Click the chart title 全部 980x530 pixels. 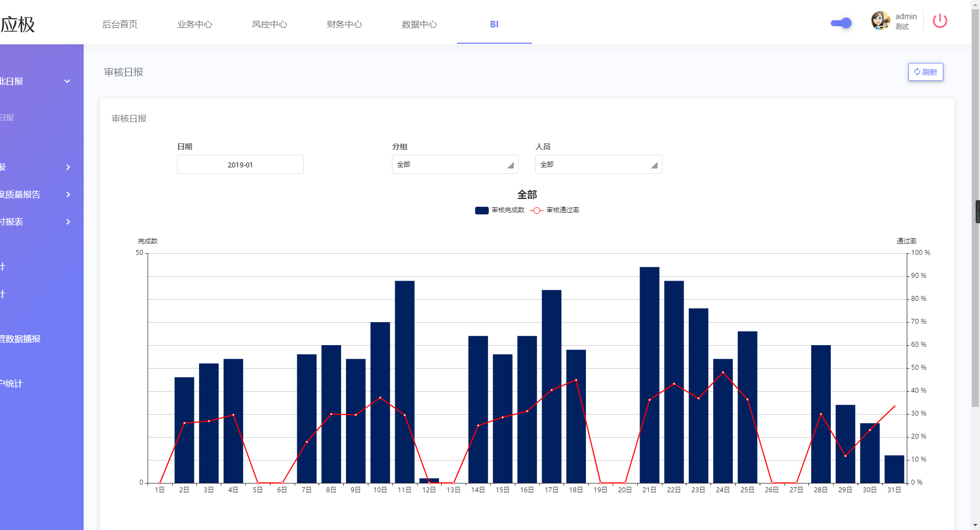[x=527, y=195]
